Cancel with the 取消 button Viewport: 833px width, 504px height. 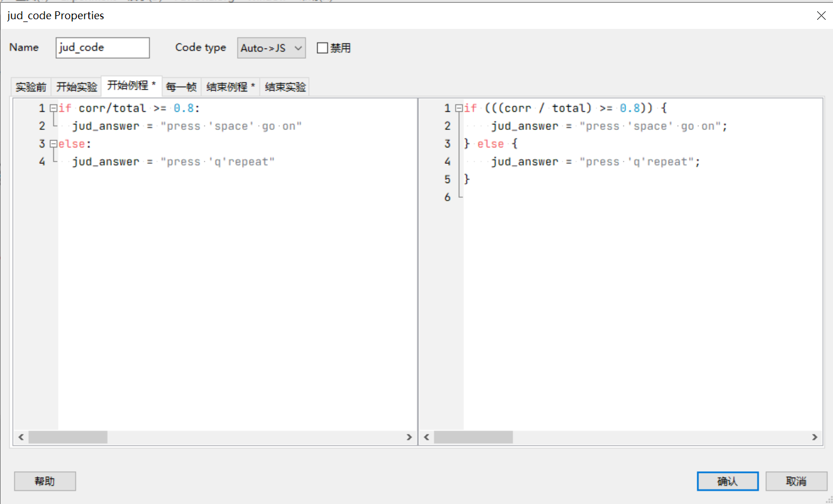click(796, 481)
